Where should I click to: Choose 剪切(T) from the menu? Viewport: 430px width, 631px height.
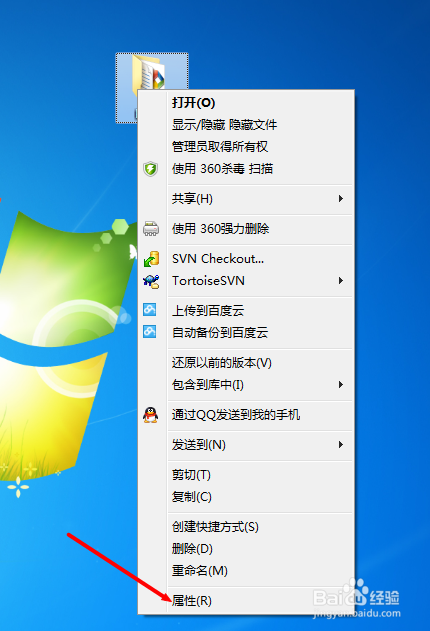click(246, 475)
